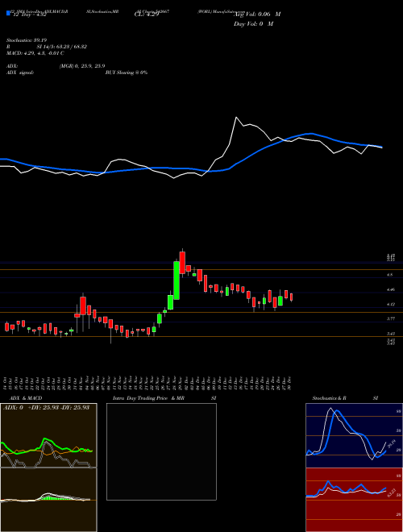The height and width of the screenshot is (532, 403).
Task: Open the blue Stochastics mini chart
Action: [x=354, y=435]
